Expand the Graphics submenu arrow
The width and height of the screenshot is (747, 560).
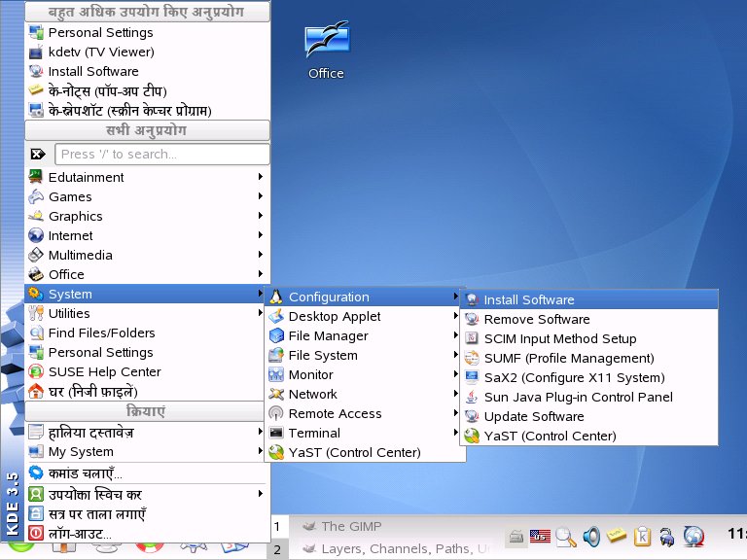pos(260,216)
